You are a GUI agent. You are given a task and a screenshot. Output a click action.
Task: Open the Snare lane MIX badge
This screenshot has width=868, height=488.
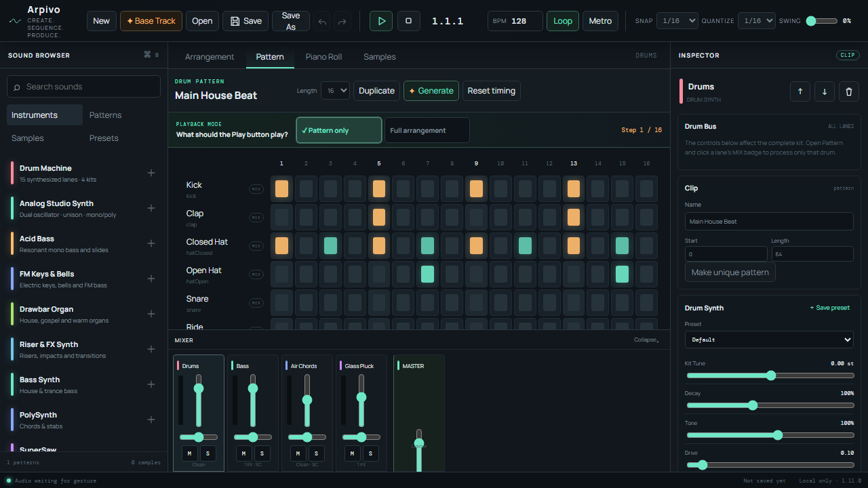(x=256, y=303)
